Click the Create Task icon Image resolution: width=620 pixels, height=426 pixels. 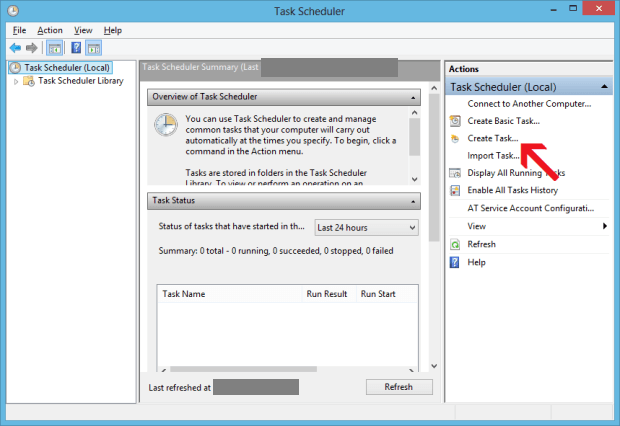click(455, 138)
